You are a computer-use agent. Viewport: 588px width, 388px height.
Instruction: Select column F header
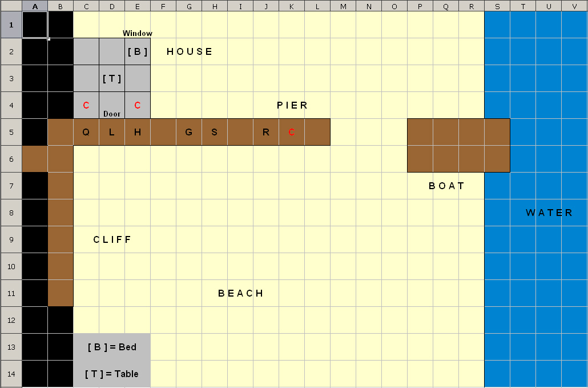click(x=163, y=6)
